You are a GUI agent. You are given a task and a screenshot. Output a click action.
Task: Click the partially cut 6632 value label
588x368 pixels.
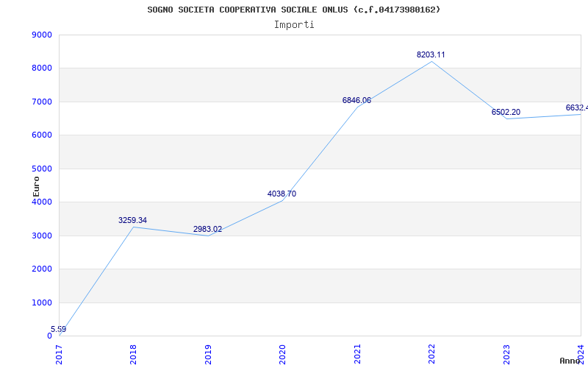[x=577, y=108]
